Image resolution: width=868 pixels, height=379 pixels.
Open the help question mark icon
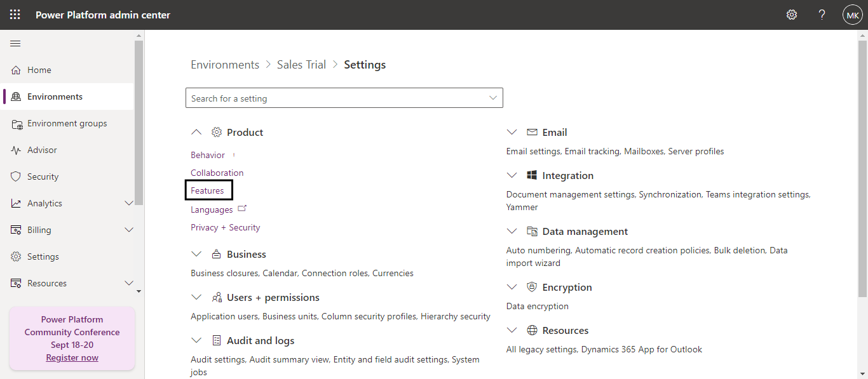pos(822,15)
